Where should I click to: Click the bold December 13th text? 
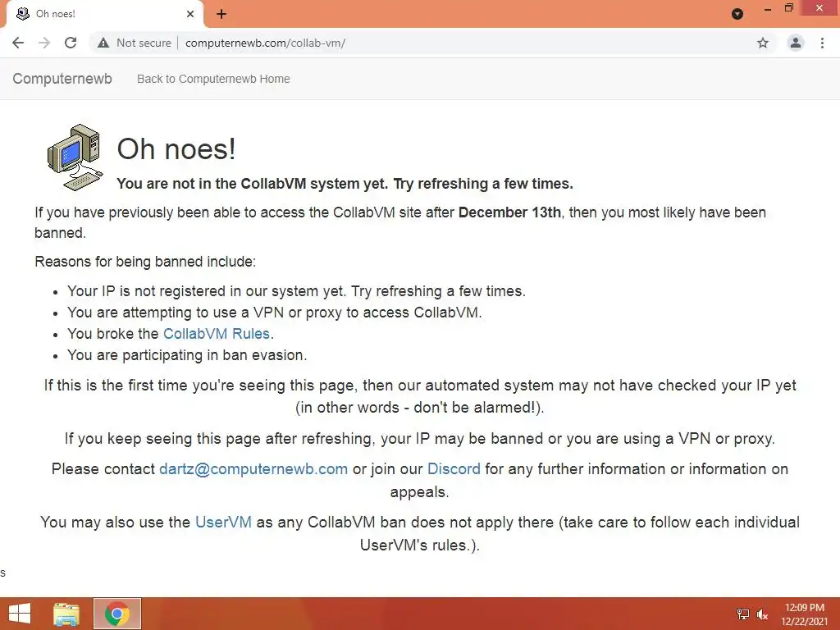509,212
